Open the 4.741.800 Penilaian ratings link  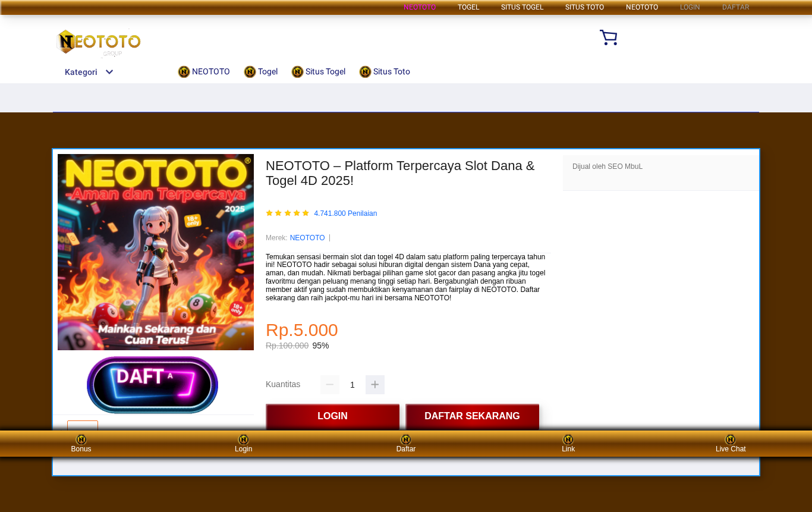345,213
